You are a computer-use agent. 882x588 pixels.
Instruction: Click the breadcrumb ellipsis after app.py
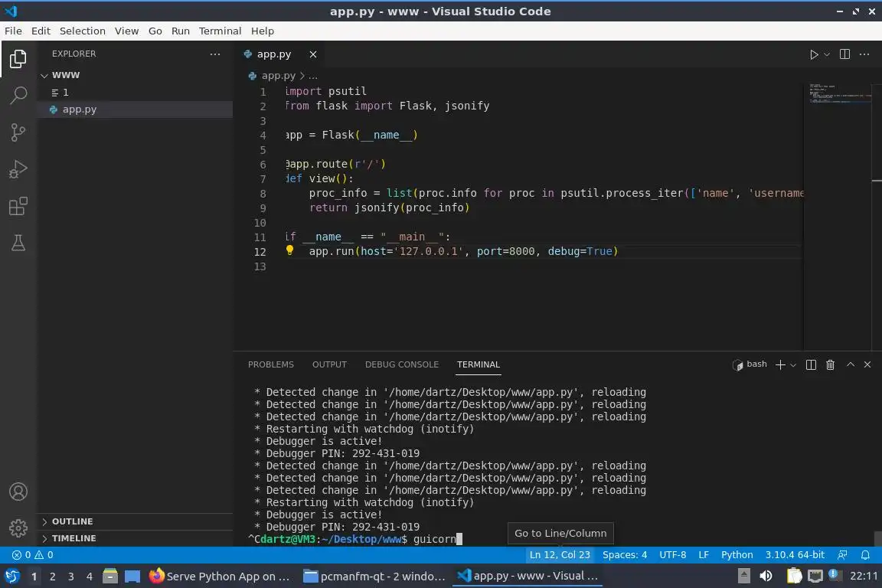[x=313, y=76]
